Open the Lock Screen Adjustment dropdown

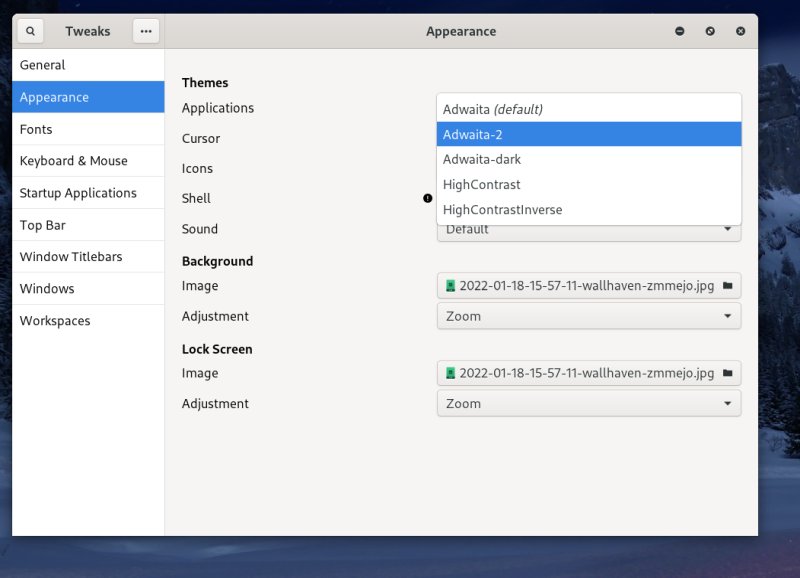coord(588,403)
